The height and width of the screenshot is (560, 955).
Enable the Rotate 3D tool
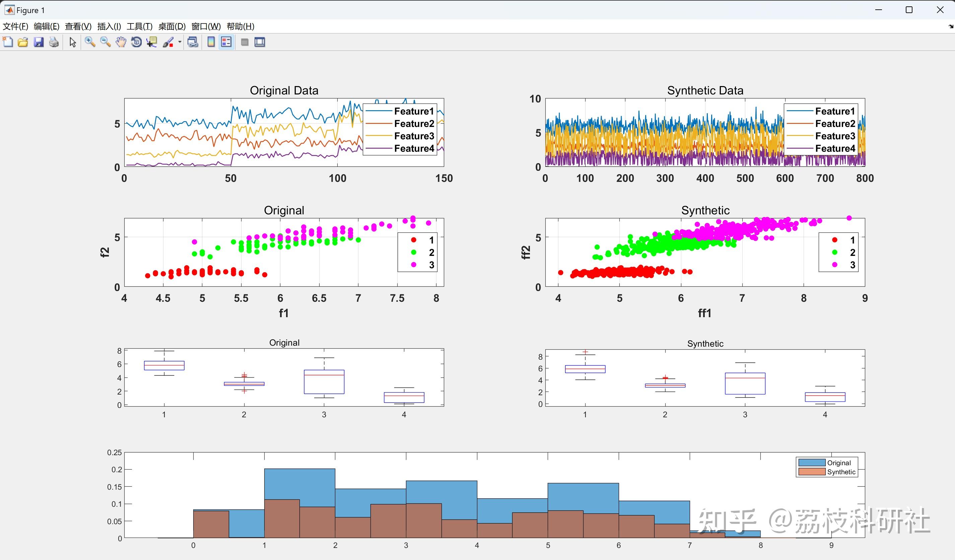(136, 42)
